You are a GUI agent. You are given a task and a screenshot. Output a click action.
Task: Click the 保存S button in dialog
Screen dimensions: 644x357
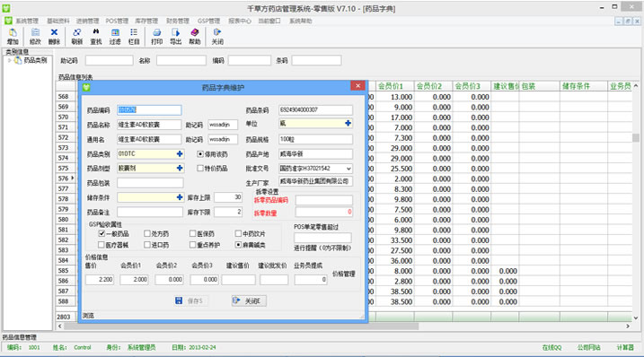pyautogui.click(x=190, y=300)
